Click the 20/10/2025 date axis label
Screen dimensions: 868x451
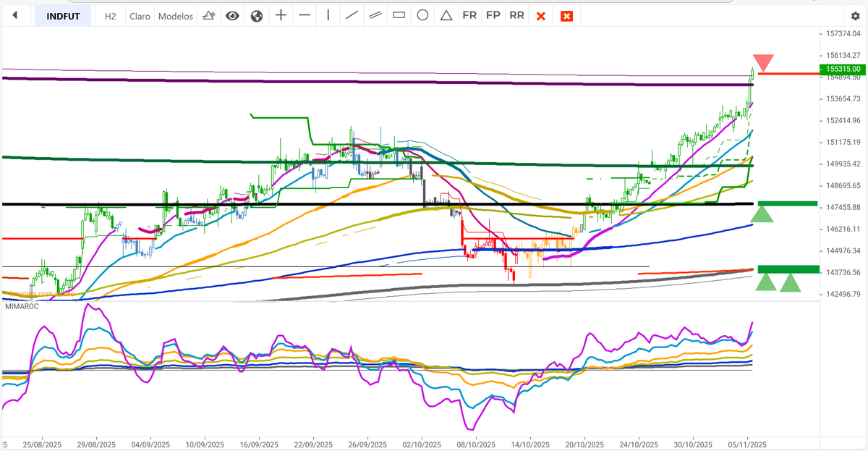584,444
